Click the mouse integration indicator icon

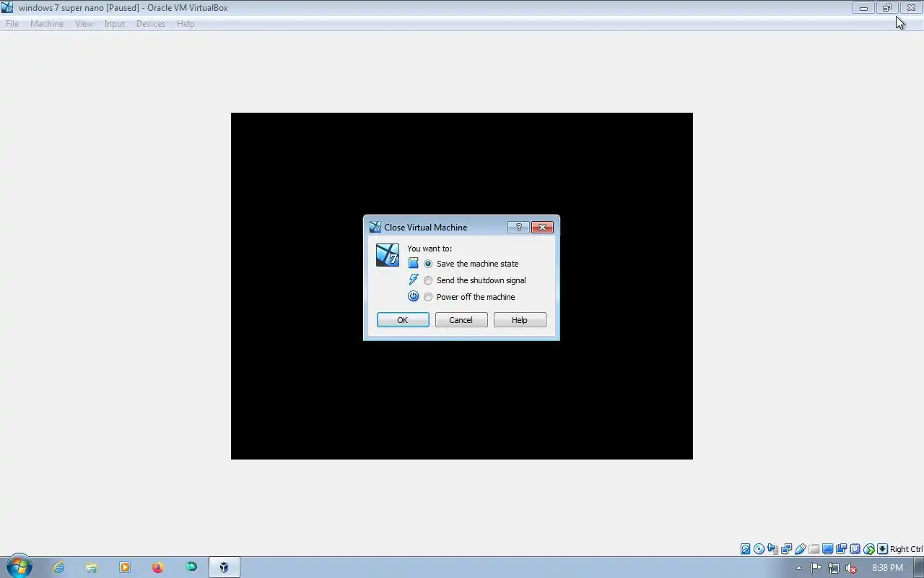[x=869, y=549]
